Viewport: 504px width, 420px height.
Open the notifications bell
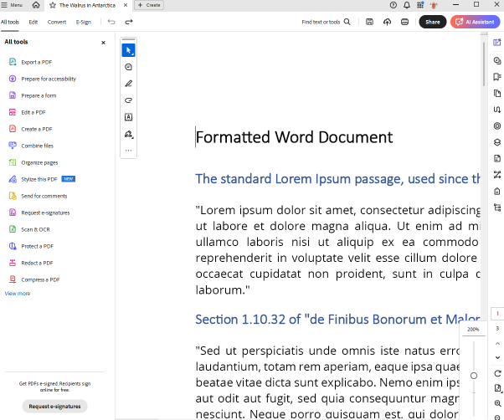407,5
